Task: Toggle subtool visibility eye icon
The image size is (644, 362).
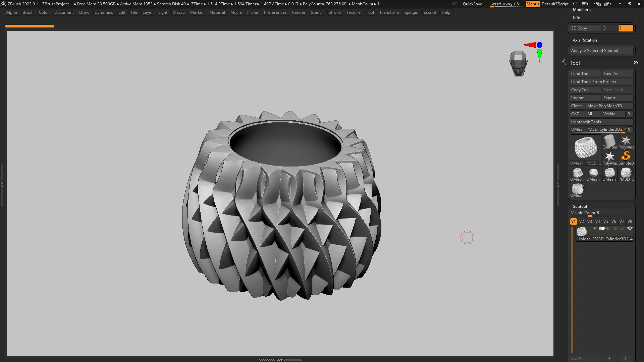Action: pos(630,229)
